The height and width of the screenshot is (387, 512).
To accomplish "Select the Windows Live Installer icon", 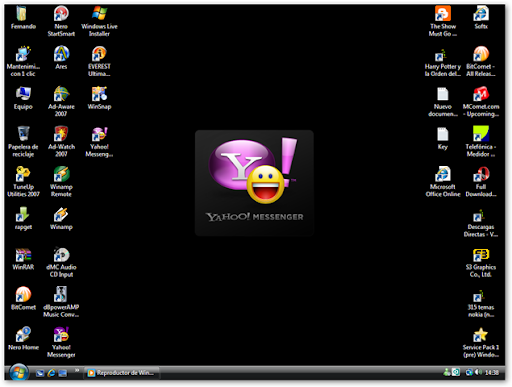I will point(99,21).
